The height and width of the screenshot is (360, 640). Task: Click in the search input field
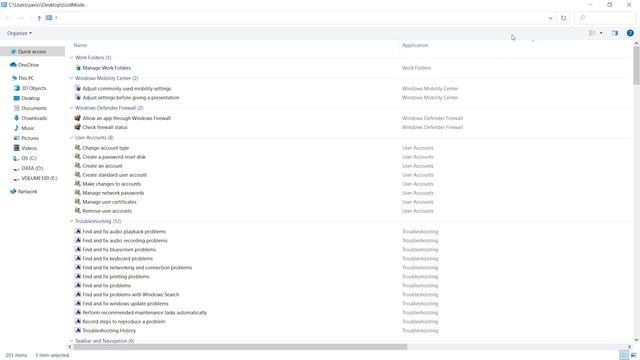pyautogui.click(x=605, y=18)
